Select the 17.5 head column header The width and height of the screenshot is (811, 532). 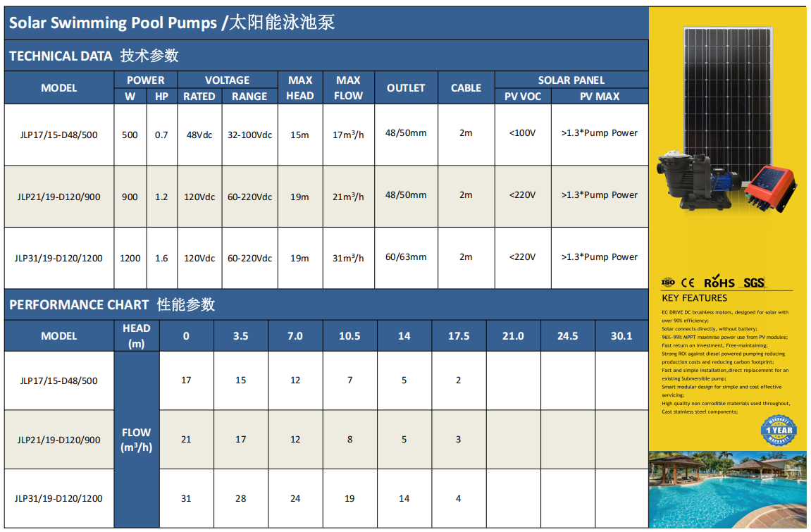click(458, 336)
